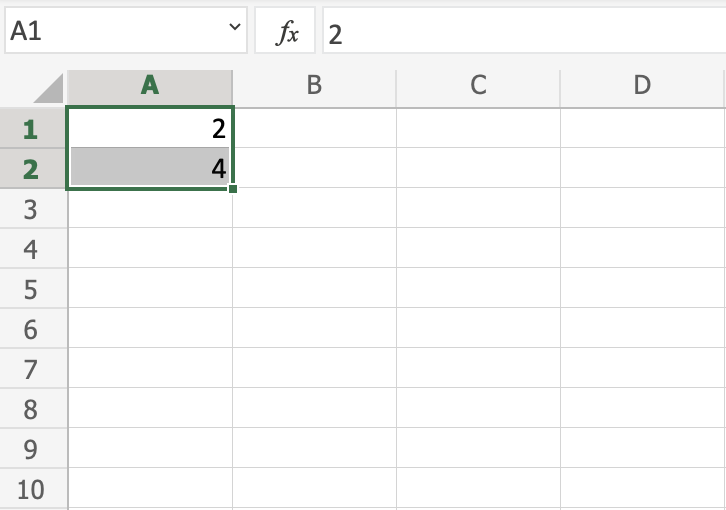Click empty cell D8
726x510 pixels.
coord(642,408)
